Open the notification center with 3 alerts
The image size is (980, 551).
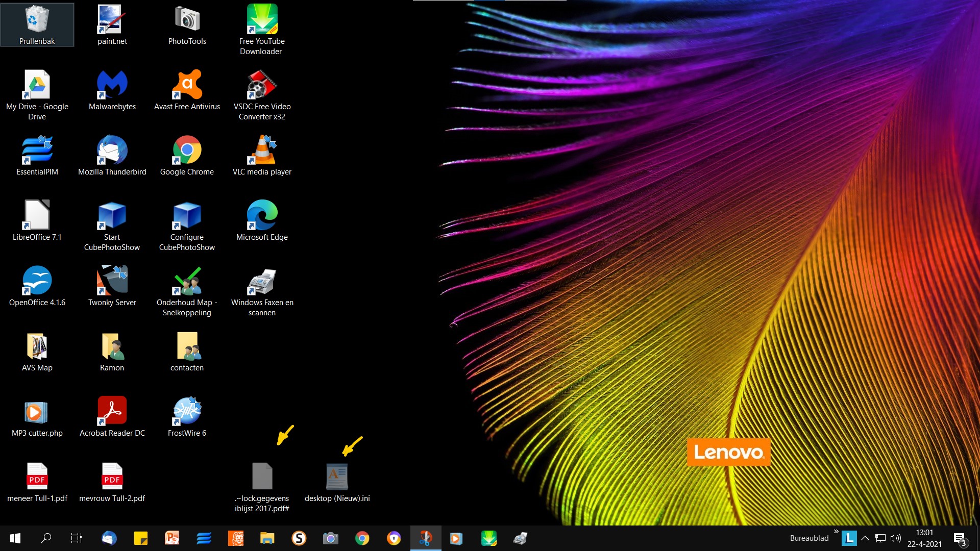(x=960, y=539)
